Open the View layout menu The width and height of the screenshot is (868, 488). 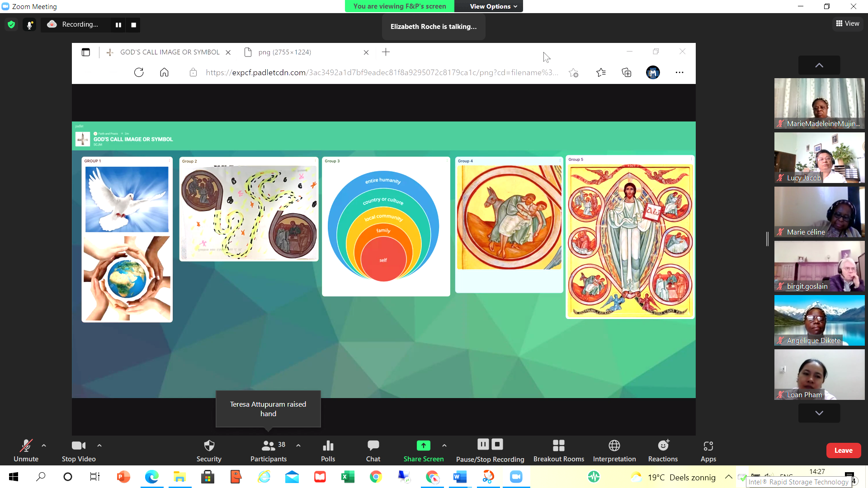pyautogui.click(x=848, y=23)
